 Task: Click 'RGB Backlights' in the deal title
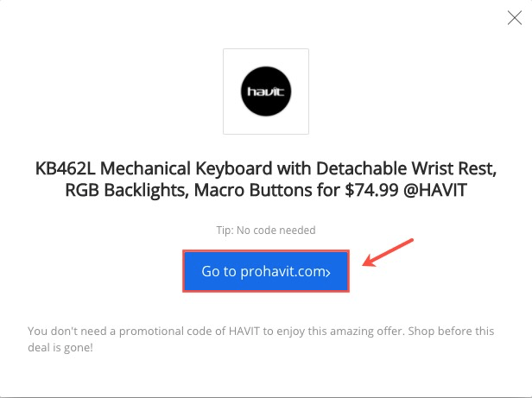tap(125, 190)
